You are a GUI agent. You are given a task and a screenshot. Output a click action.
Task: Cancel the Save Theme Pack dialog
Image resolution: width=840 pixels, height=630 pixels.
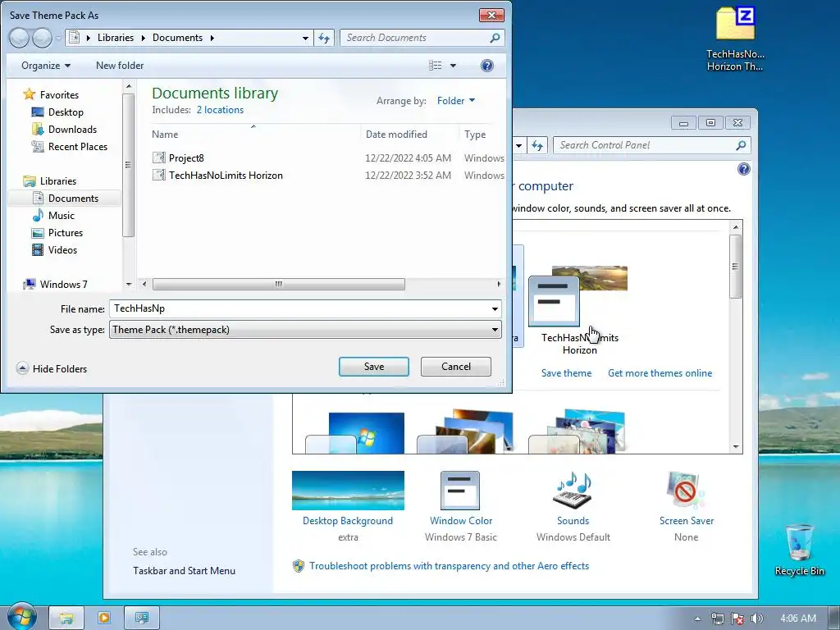[x=456, y=367]
